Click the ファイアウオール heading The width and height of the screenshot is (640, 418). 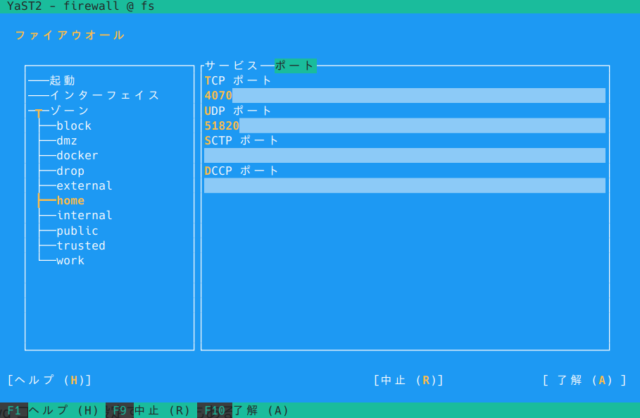tap(70, 35)
